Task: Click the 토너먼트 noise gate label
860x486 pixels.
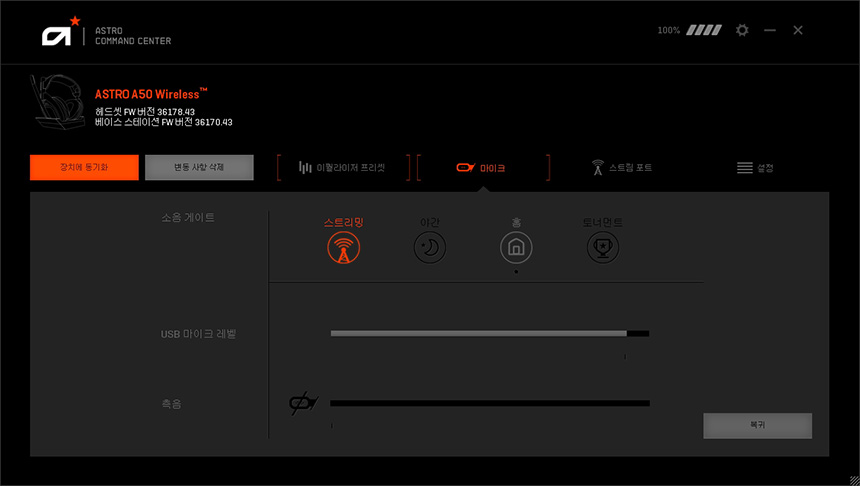Action: [x=602, y=222]
